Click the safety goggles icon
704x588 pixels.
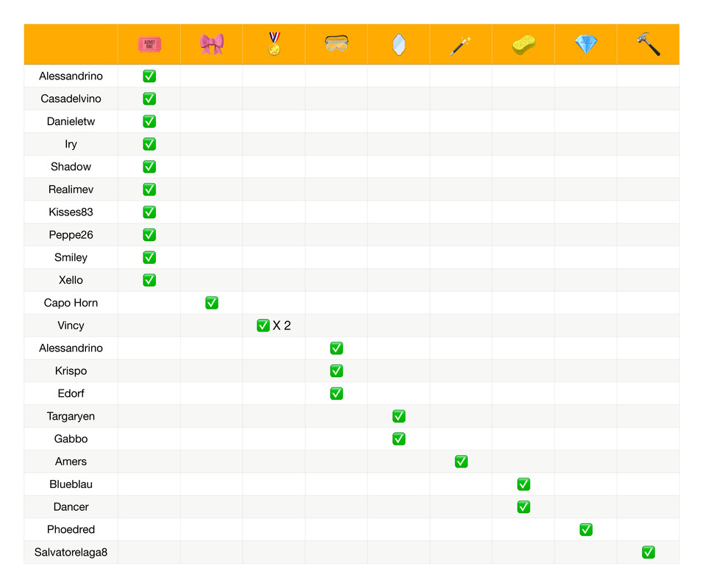tap(337, 43)
